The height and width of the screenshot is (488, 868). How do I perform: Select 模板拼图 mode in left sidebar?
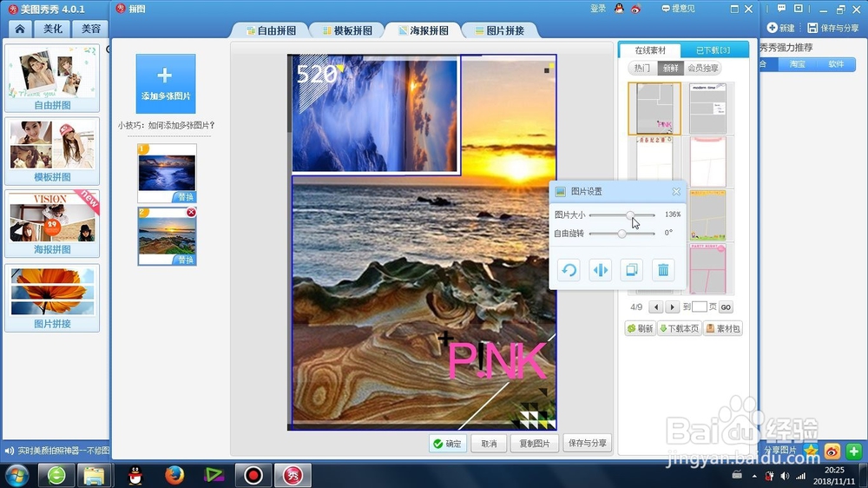[x=52, y=151]
